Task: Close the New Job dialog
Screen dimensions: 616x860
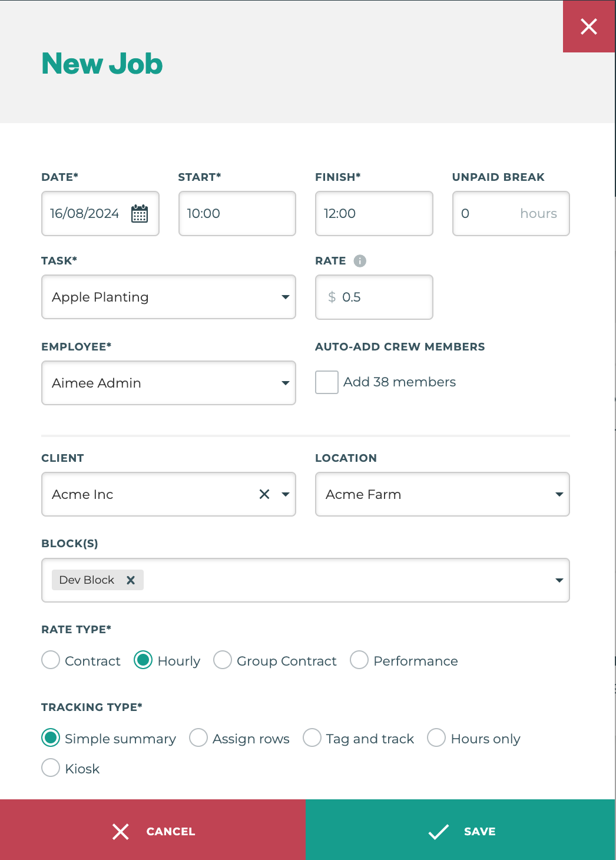Action: (x=589, y=27)
